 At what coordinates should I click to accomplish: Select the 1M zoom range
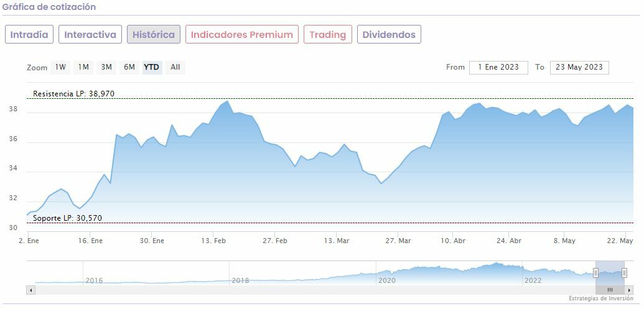point(83,67)
